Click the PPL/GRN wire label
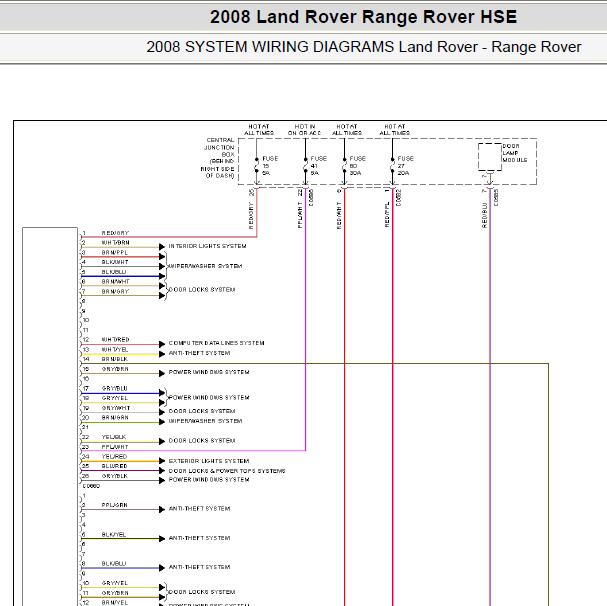Viewport: 607px width, 606px height. click(x=114, y=505)
